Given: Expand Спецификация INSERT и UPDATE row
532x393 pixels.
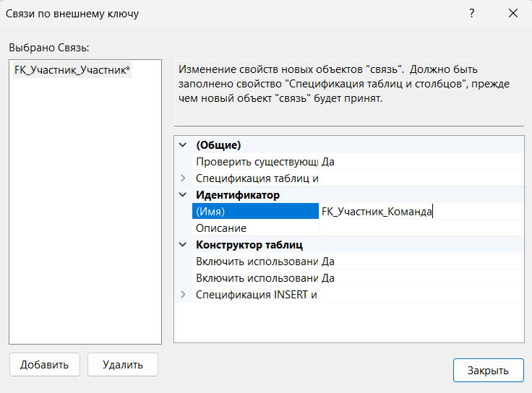Looking at the screenshot, I should click(183, 294).
